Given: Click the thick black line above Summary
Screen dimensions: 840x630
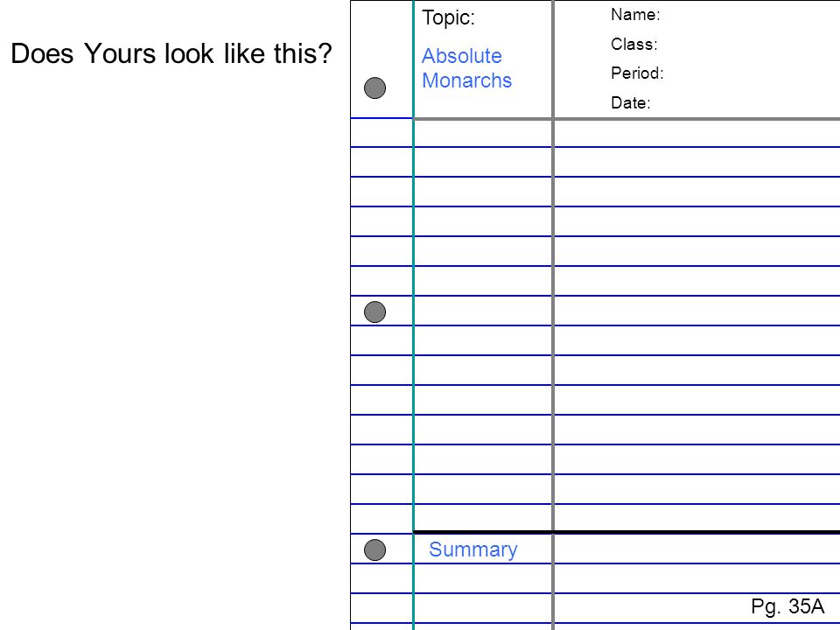Looking at the screenshot, I should [x=626, y=532].
